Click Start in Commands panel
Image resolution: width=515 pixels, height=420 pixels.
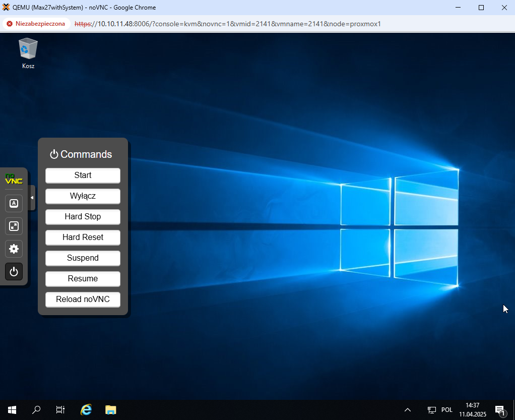(83, 175)
